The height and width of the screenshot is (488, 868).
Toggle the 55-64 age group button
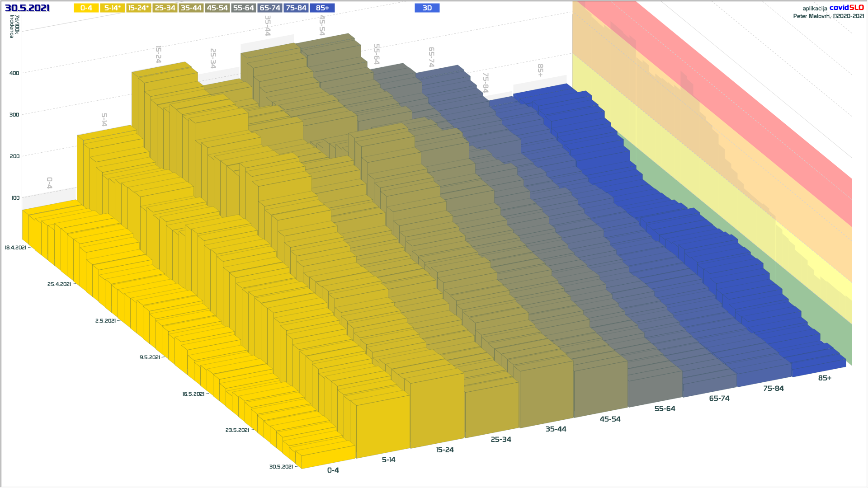[x=244, y=8]
